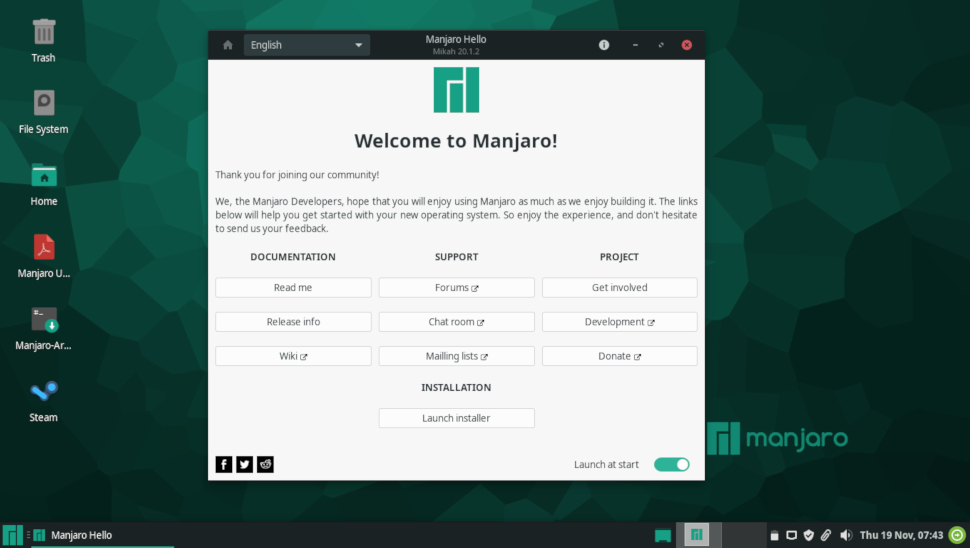The width and height of the screenshot is (970, 548).
Task: Select the Steam desktop icon
Action: (43, 401)
